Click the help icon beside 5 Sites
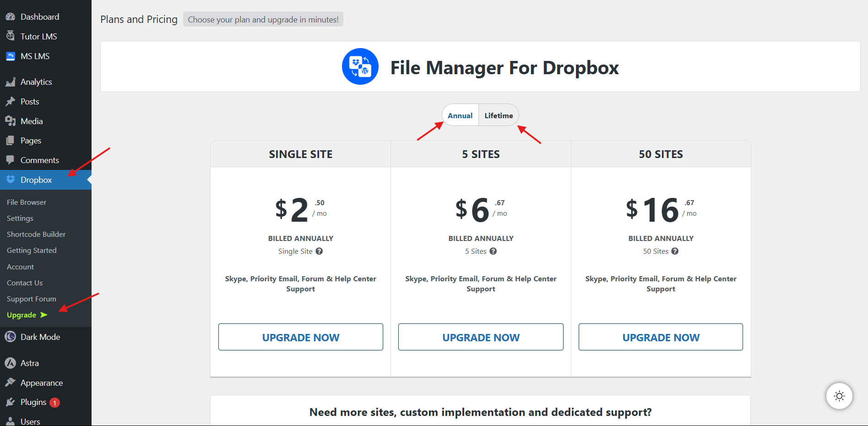The image size is (868, 426). click(x=493, y=251)
